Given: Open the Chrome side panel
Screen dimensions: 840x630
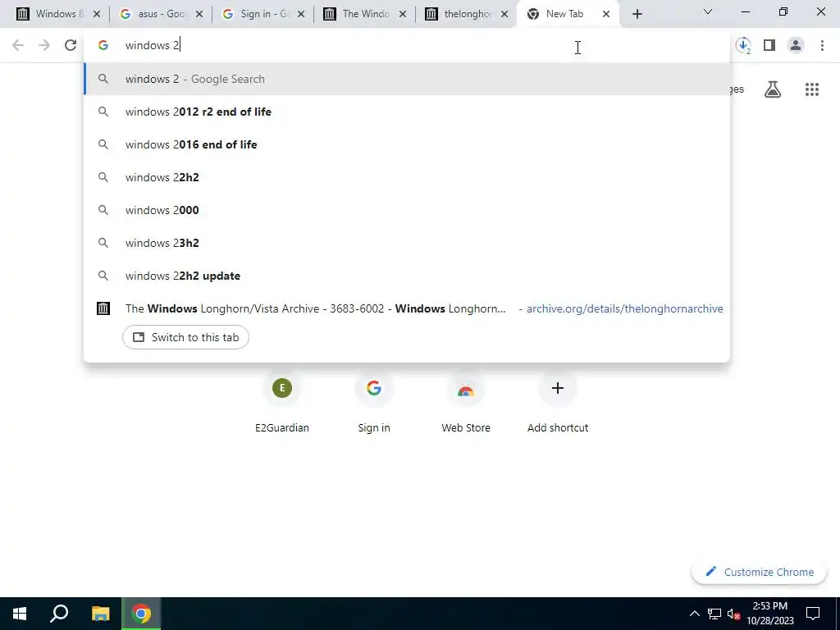Looking at the screenshot, I should pos(769,46).
